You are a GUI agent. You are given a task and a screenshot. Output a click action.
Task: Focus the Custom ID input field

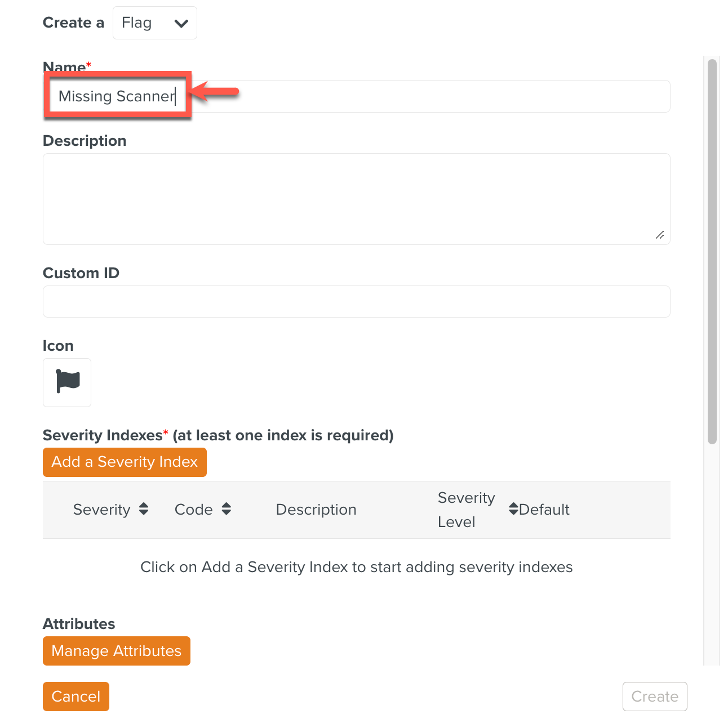point(356,302)
